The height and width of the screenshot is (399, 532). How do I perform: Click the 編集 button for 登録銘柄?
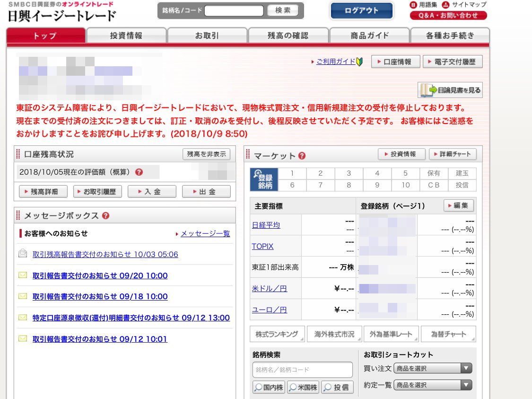tap(459, 205)
